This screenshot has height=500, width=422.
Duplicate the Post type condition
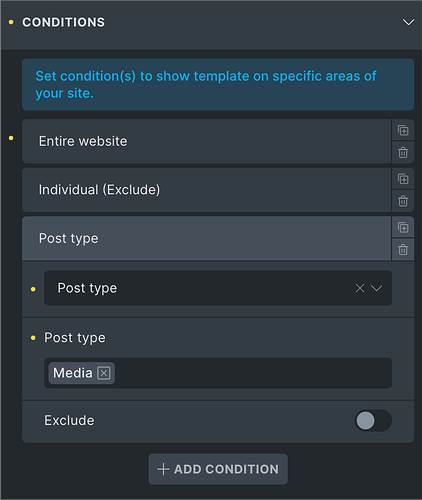tap(403, 228)
